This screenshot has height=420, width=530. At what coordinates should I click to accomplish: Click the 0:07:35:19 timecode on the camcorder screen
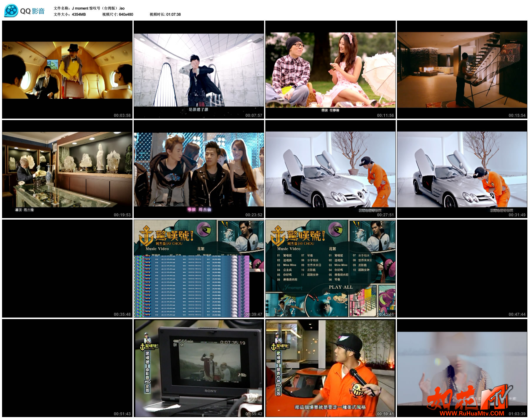point(233,343)
